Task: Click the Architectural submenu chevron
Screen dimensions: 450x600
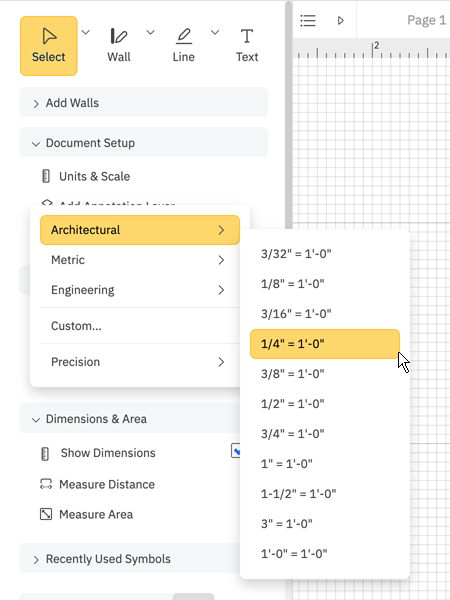Action: (221, 230)
